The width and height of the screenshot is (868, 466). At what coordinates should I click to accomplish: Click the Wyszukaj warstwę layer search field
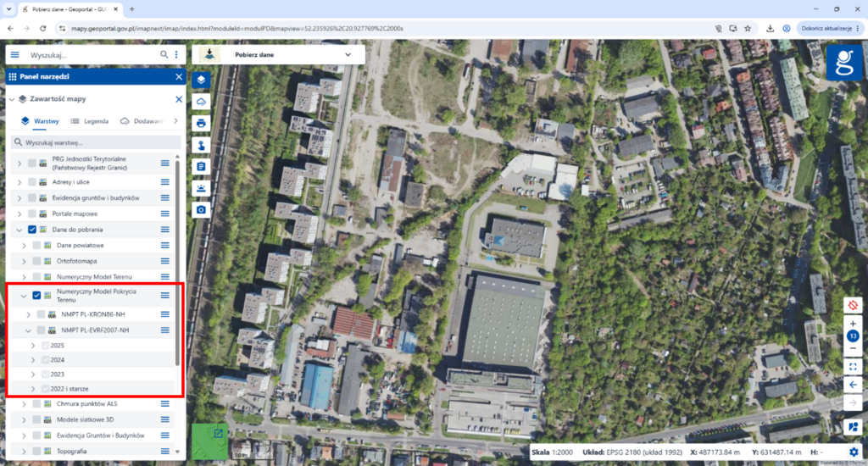pos(96,142)
